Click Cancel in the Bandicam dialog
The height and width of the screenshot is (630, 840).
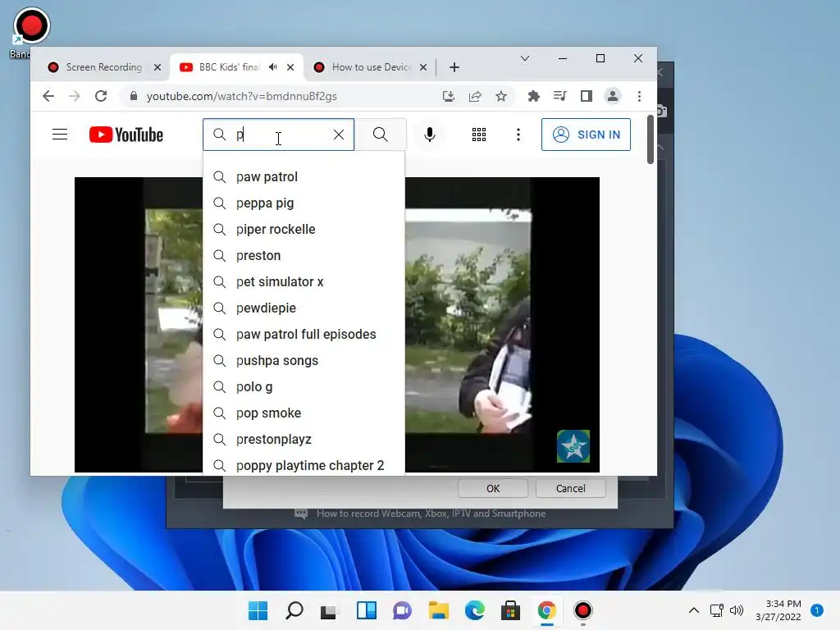click(571, 488)
